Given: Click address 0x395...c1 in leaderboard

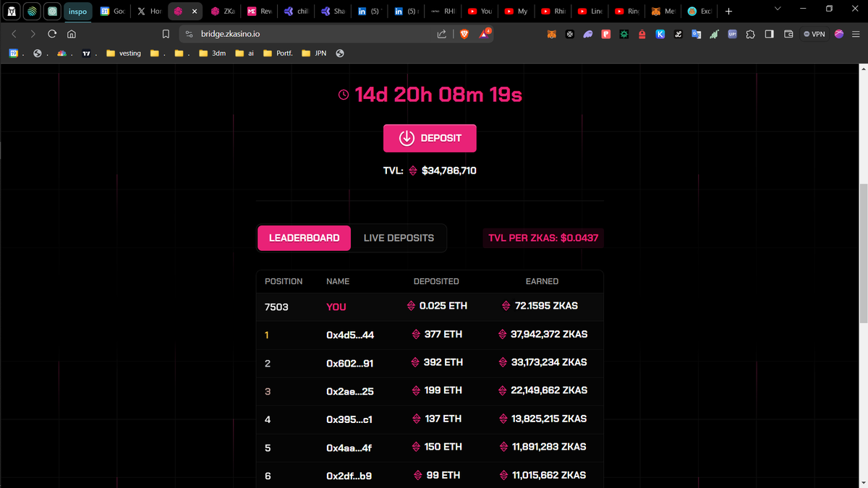Looking at the screenshot, I should click(x=349, y=419).
